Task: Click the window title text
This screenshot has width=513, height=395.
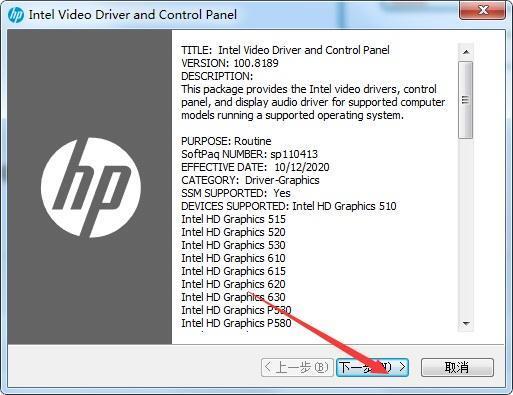Action: click(133, 15)
